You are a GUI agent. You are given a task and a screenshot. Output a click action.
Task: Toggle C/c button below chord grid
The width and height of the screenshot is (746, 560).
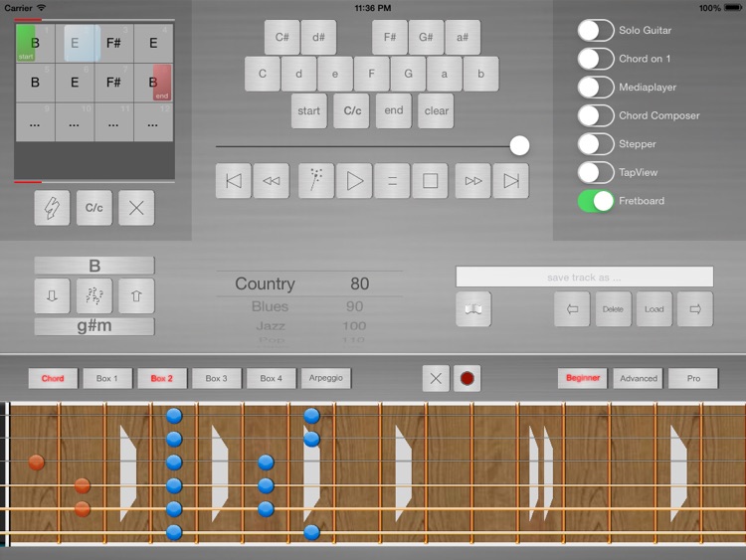(94, 208)
